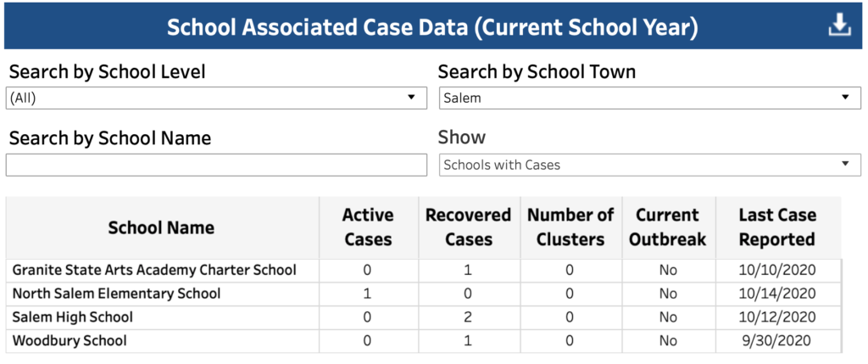Select the Granite State Arts Academy Charter School row
This screenshot has height=364, width=868.
(424, 271)
